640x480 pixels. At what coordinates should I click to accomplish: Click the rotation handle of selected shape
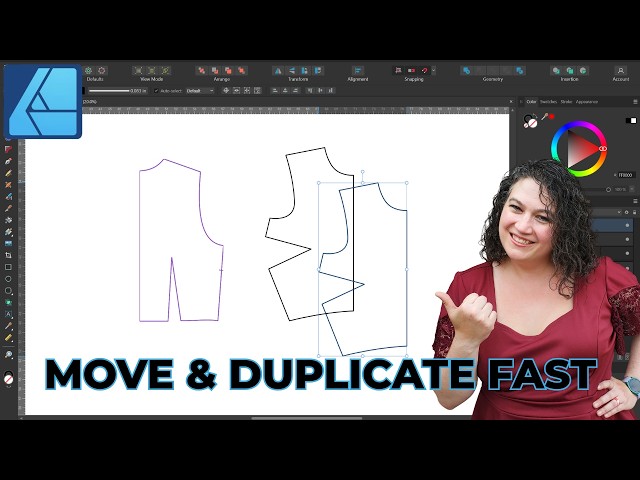click(x=362, y=172)
